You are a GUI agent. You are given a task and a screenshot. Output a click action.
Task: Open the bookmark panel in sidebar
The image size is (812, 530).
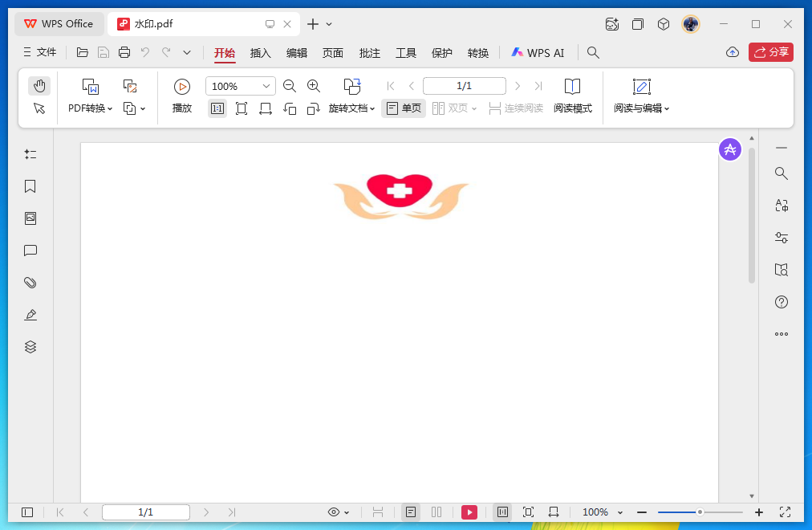tap(30, 186)
